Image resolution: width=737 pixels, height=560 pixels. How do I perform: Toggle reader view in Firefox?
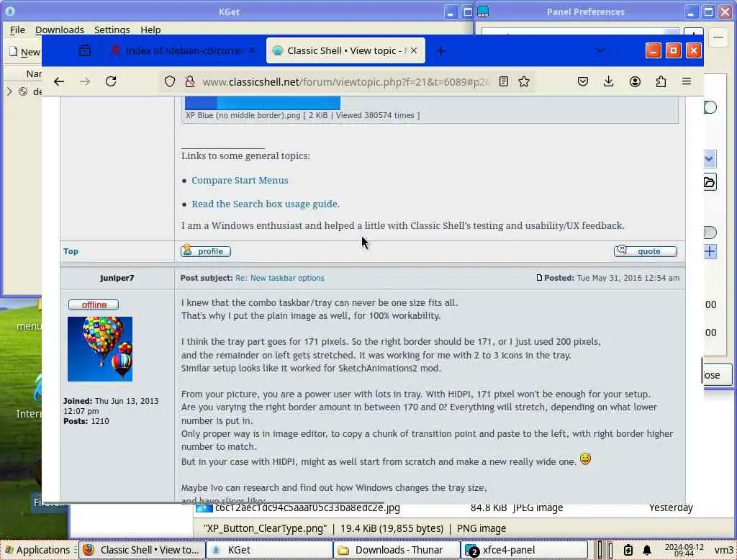[x=503, y=82]
